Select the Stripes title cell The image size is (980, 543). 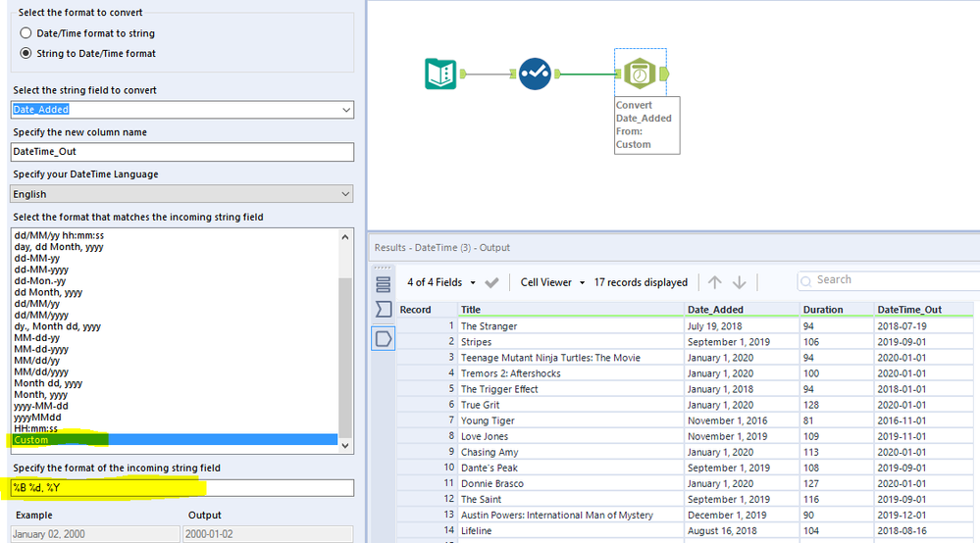(571, 342)
